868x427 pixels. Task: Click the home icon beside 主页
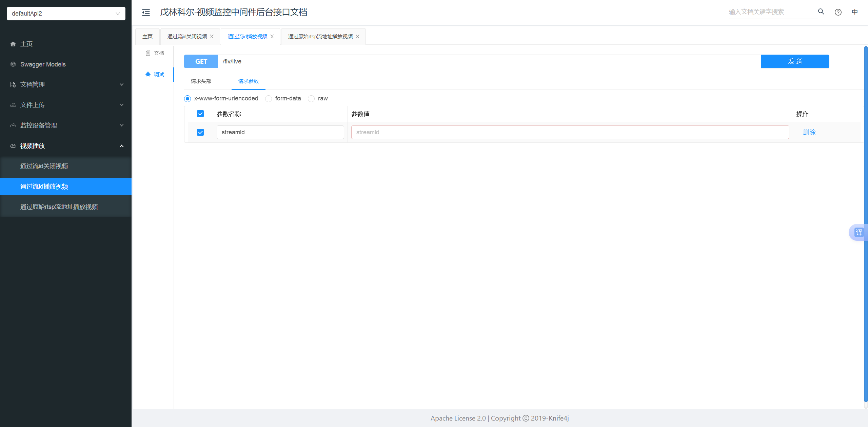click(x=13, y=44)
